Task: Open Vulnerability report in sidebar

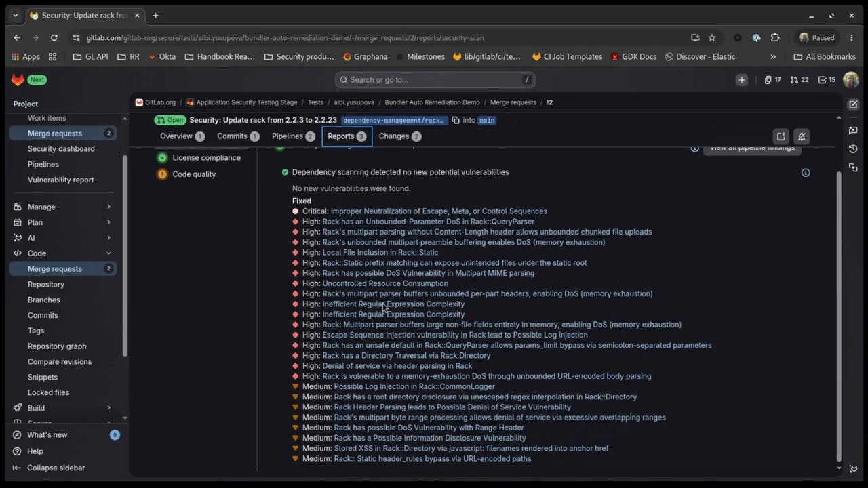Action: click(61, 180)
